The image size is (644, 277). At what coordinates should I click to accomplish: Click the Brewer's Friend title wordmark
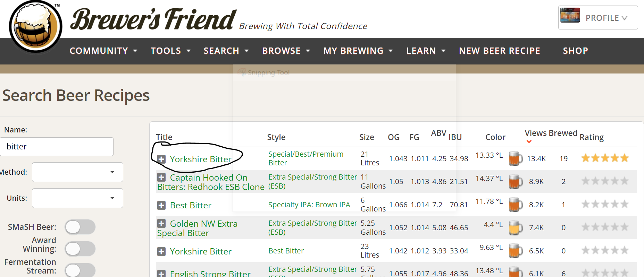point(153,19)
